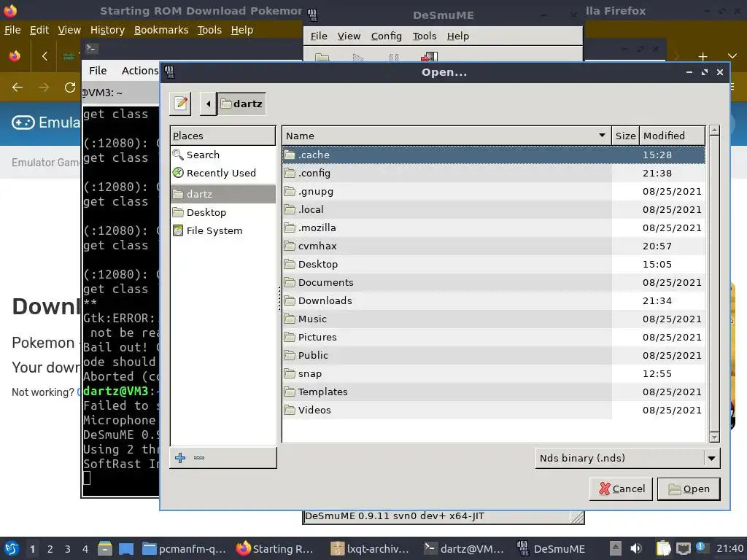The image size is (747, 560).
Task: Open a new Firefox tab with the plus button
Action: 703,57
